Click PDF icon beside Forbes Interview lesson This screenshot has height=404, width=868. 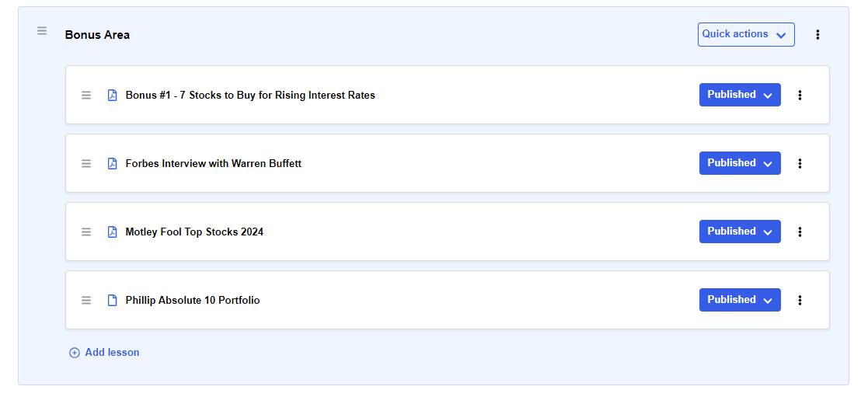(x=113, y=163)
